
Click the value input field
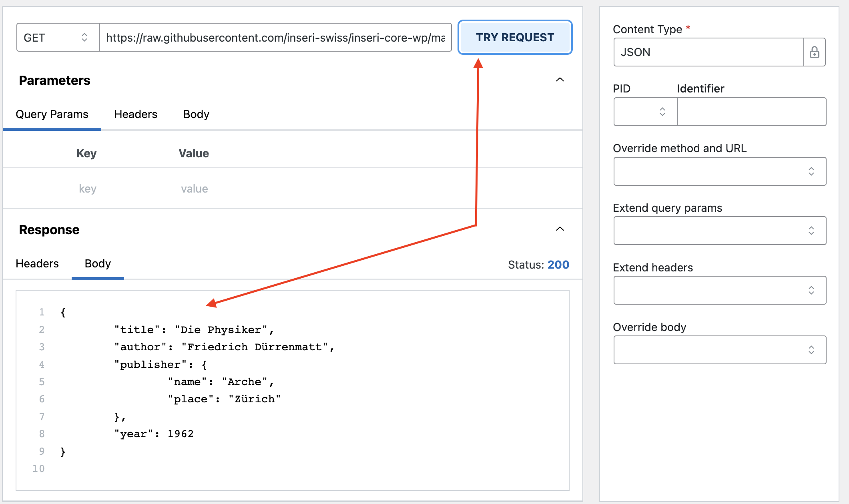195,188
